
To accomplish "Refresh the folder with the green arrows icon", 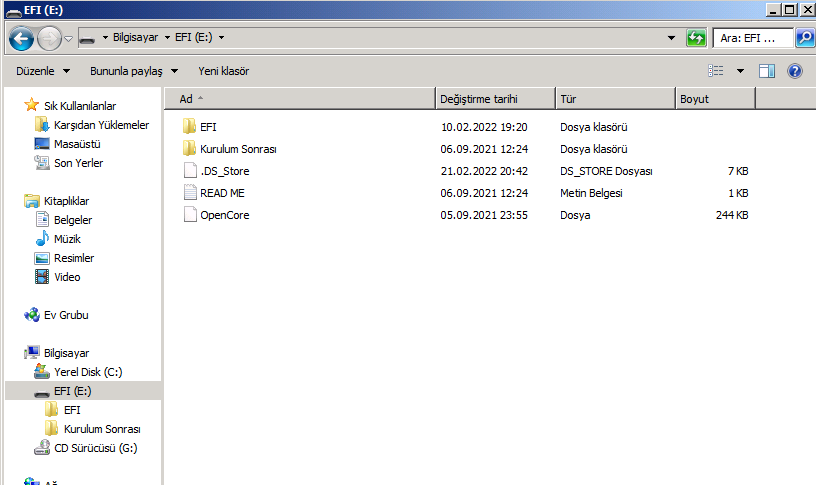I will point(696,38).
